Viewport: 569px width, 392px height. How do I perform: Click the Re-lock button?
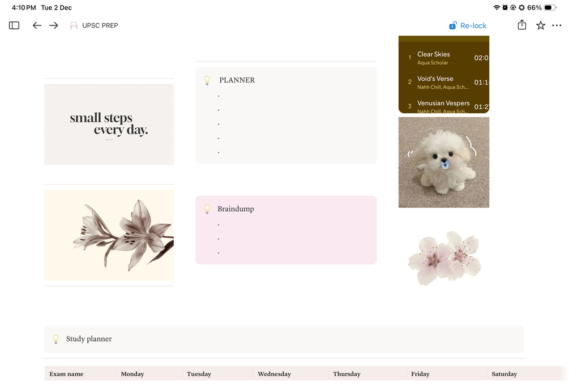[x=468, y=26]
